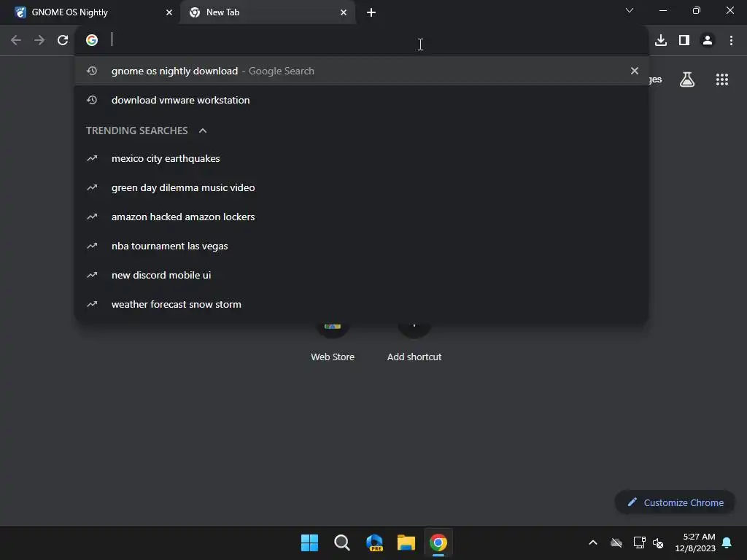The width and height of the screenshot is (747, 560).
Task: Pick weather forecast snow storm suggestion
Action: 362,304
